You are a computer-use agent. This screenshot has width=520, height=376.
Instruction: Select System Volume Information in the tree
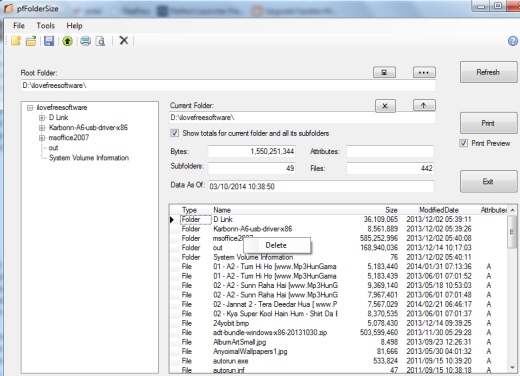pyautogui.click(x=89, y=158)
